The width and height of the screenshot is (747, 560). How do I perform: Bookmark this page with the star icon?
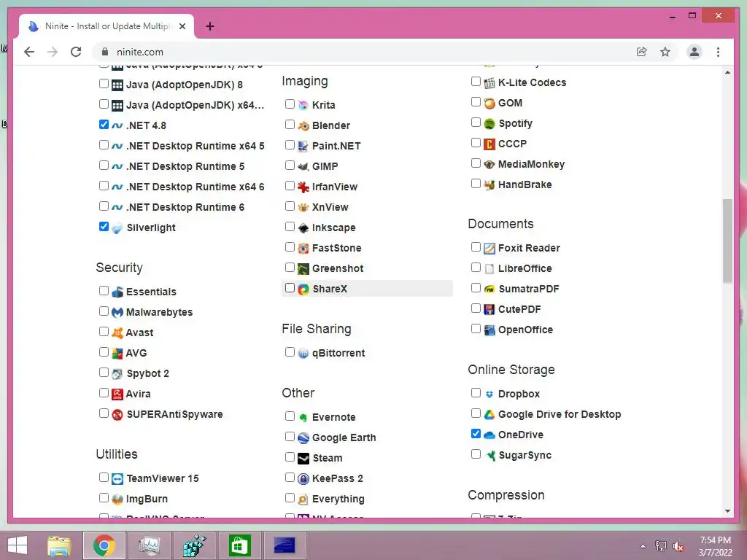point(665,52)
